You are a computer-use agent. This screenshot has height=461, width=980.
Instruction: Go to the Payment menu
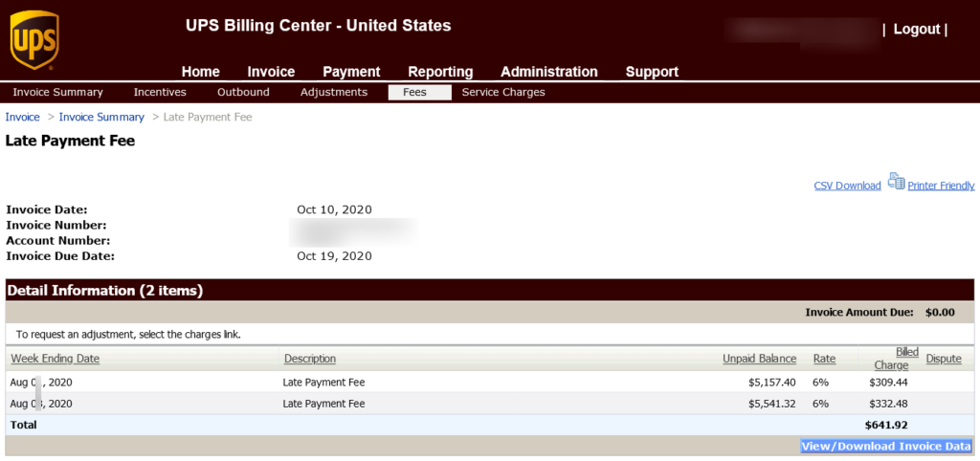click(351, 72)
